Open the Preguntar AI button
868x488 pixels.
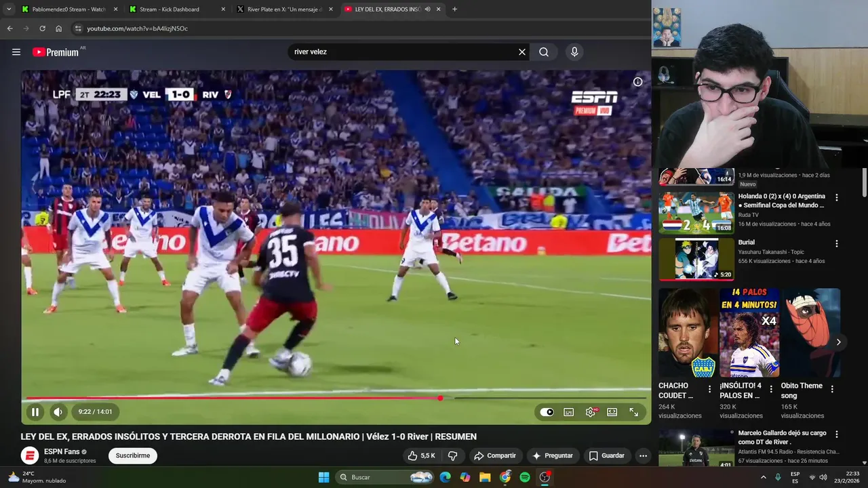553,455
